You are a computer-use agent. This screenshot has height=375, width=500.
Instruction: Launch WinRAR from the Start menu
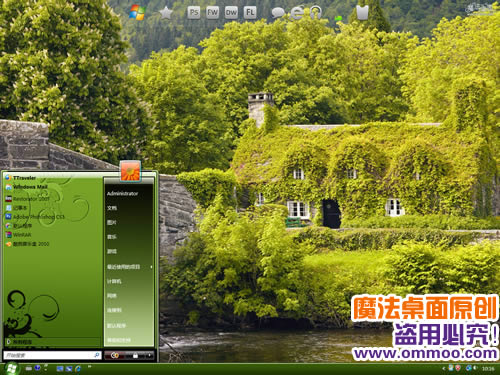click(x=18, y=235)
